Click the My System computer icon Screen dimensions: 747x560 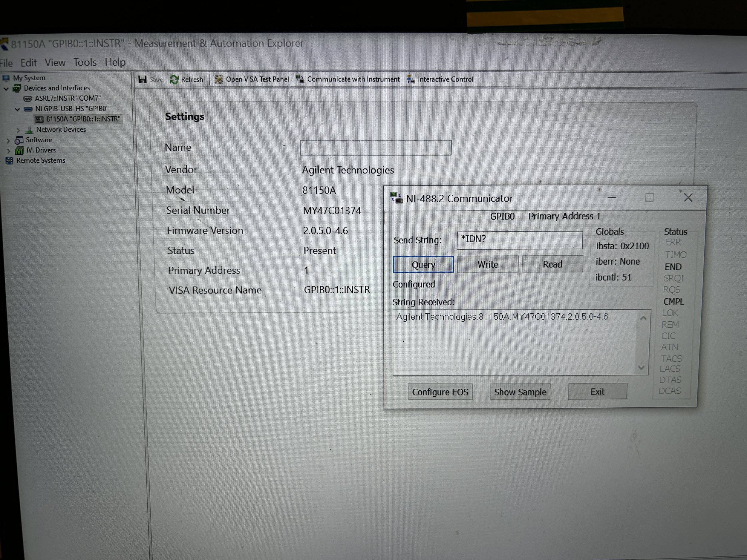pos(6,78)
